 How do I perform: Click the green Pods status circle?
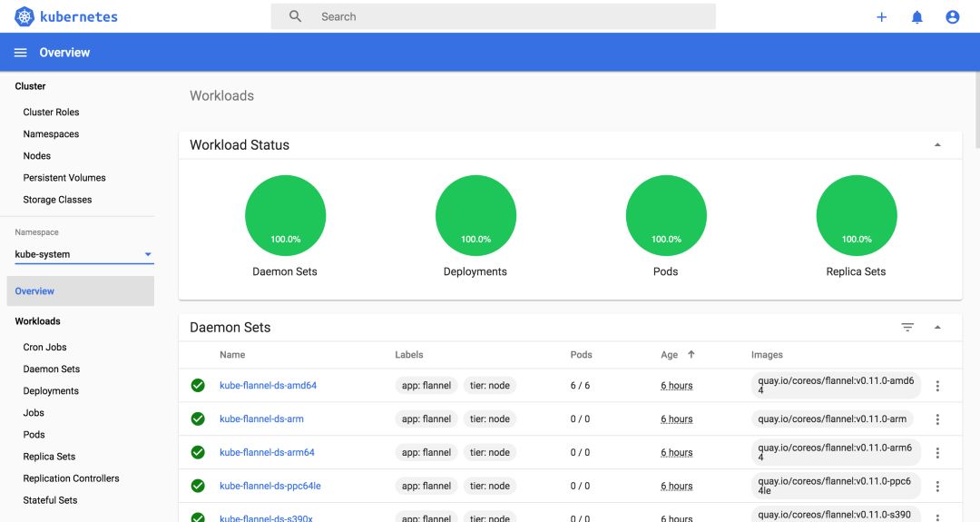(x=666, y=216)
